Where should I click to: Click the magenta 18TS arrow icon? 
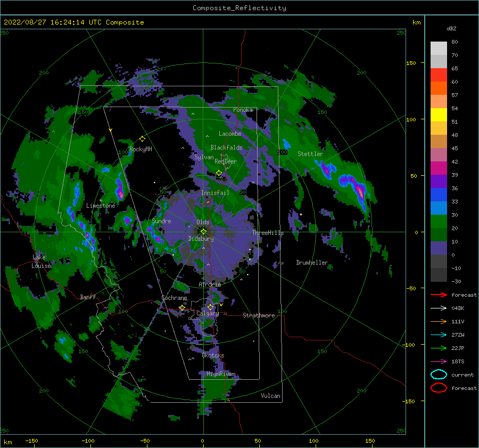pyautogui.click(x=439, y=362)
